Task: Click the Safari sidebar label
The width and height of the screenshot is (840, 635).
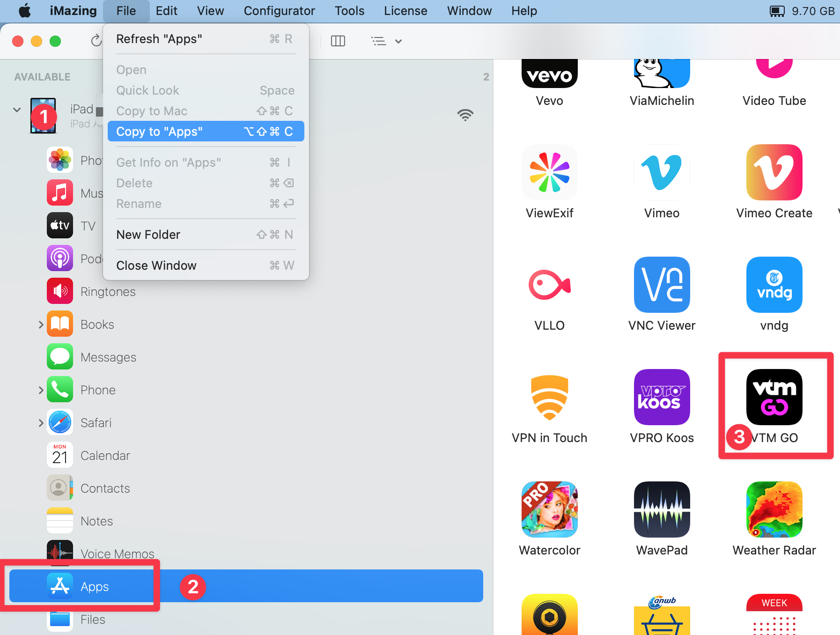Action: (96, 422)
